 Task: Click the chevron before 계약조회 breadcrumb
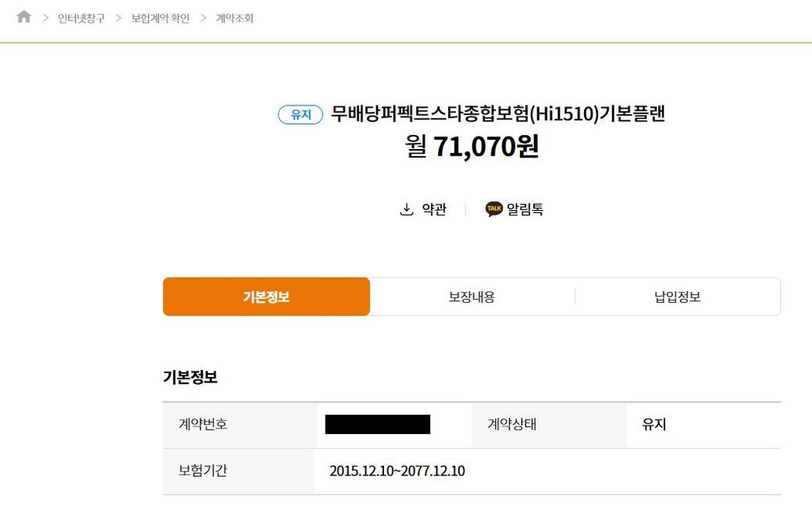point(204,17)
